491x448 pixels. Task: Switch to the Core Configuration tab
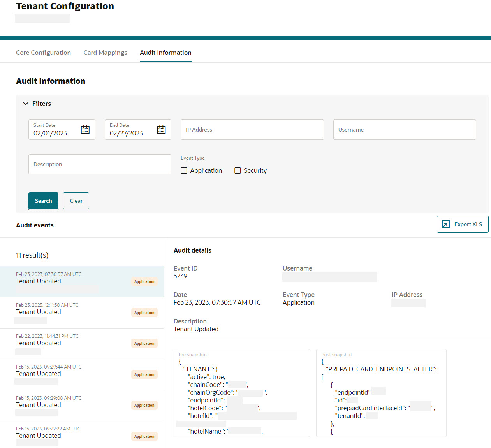(43, 53)
